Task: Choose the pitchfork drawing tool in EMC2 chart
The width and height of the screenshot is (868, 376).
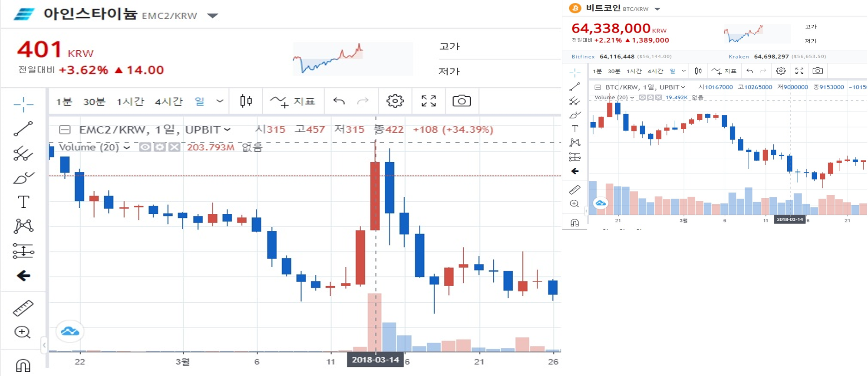Action: [x=23, y=153]
